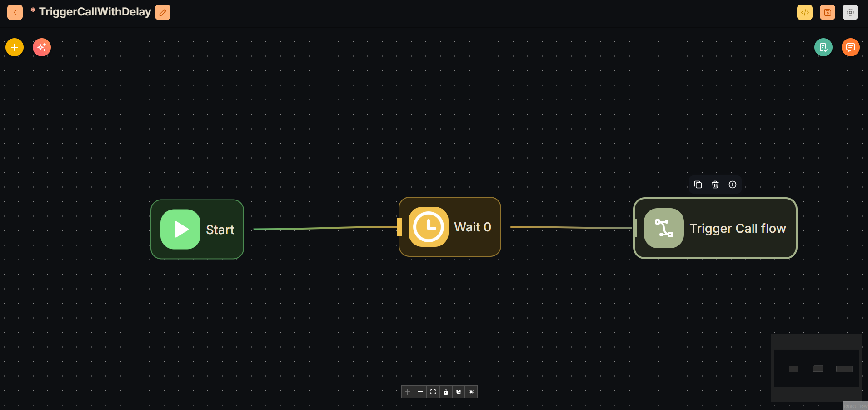Click the orange back arrow button
868x410 pixels.
pos(15,12)
